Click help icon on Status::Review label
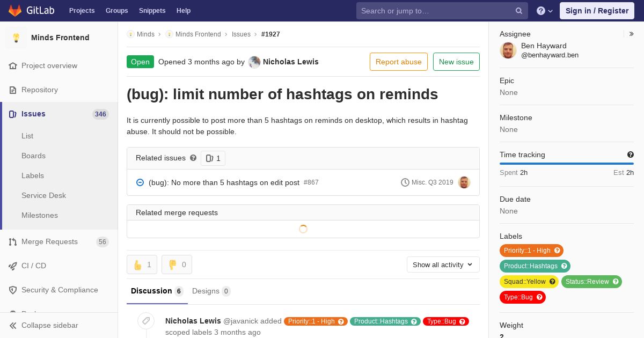Viewport: 644px width, 338px height. [x=616, y=282]
